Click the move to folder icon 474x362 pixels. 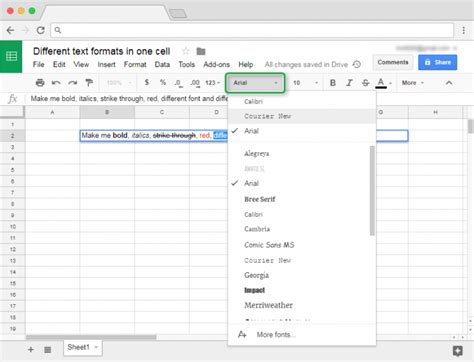point(201,51)
